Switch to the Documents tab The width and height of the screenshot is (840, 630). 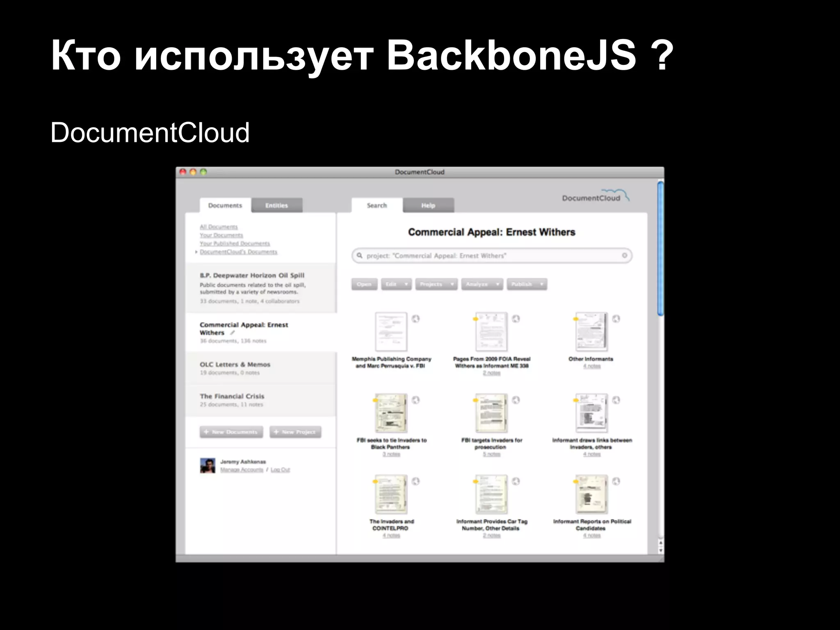click(225, 205)
